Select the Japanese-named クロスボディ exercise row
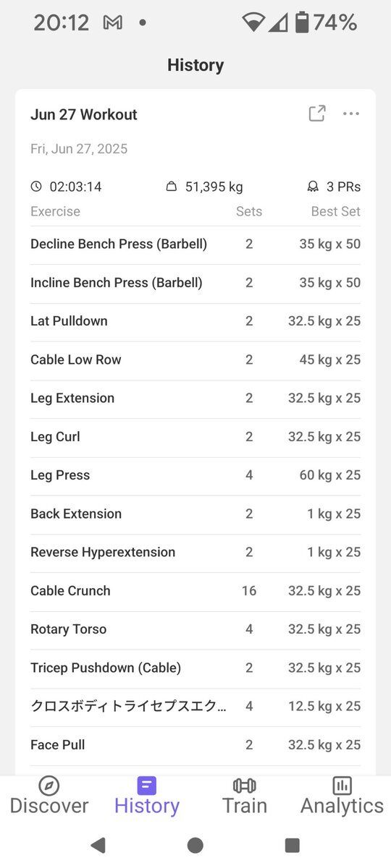Viewport: 391px width, 868px height. coord(195,707)
